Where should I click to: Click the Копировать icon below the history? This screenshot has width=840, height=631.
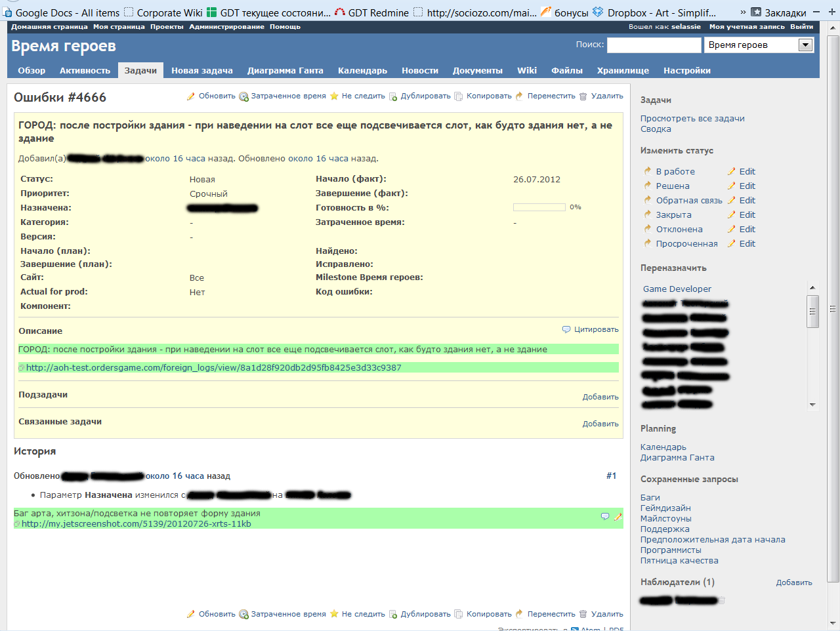459,615
